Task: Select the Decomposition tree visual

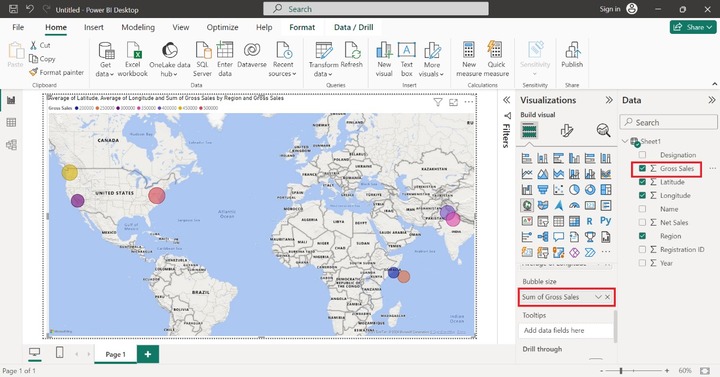Action: click(543, 237)
